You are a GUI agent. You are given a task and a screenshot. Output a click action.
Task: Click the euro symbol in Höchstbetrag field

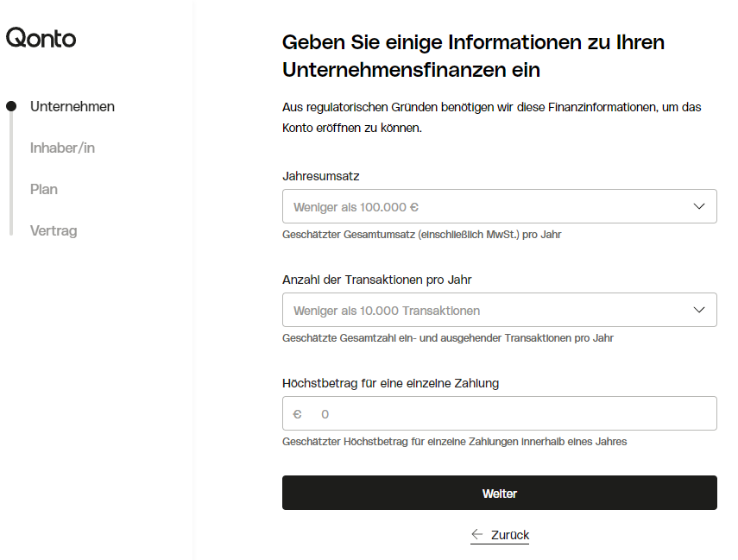click(x=297, y=414)
